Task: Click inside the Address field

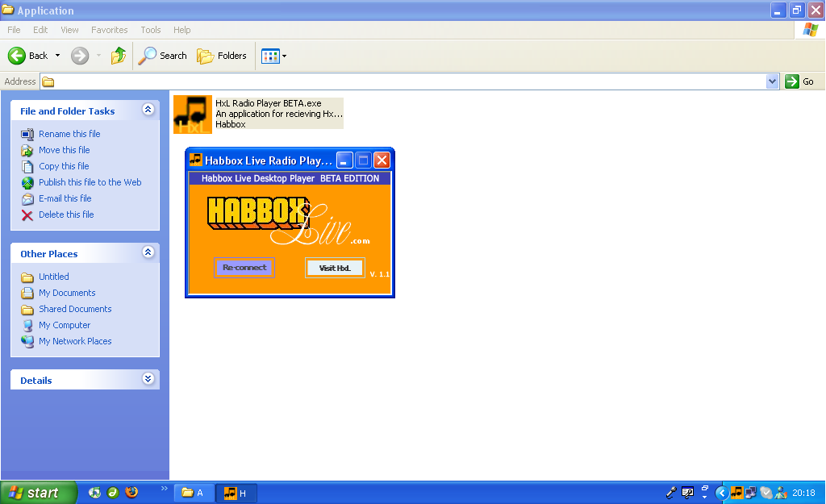Action: click(403, 81)
